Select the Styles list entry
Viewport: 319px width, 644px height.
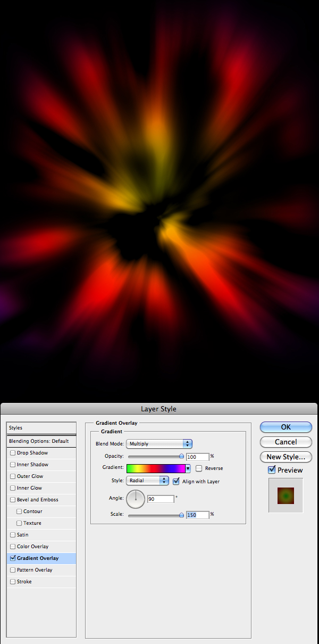41,428
